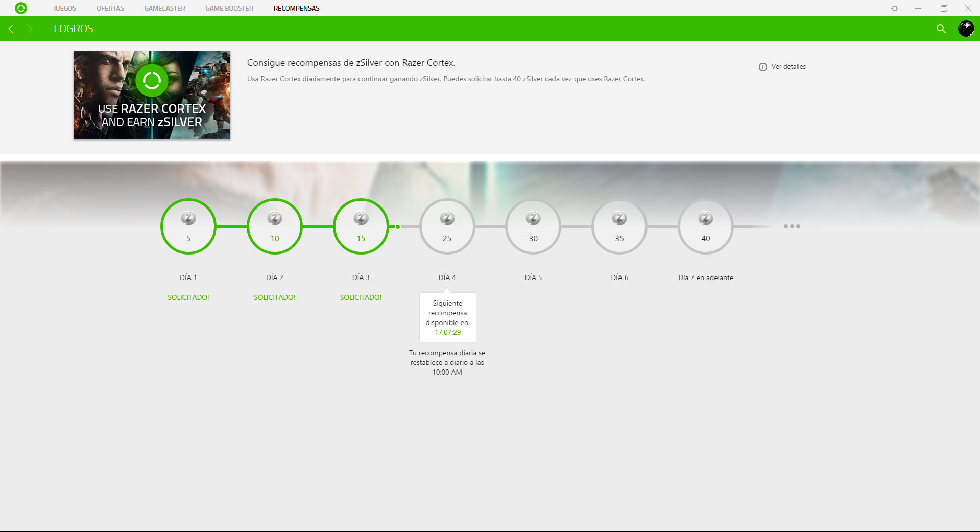
Task: Click the Razer Cortex logo icon
Action: [x=21, y=8]
